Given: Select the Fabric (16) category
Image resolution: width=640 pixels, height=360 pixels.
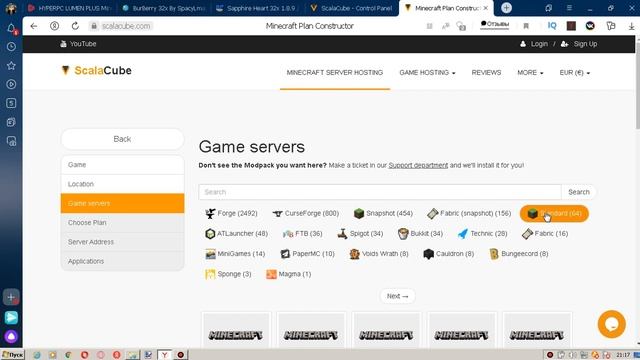Looking at the screenshot, I should pos(545,233).
